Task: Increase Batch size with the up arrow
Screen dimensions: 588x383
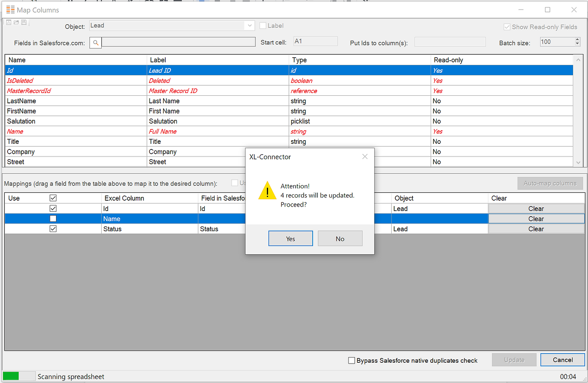Action: coord(577,39)
